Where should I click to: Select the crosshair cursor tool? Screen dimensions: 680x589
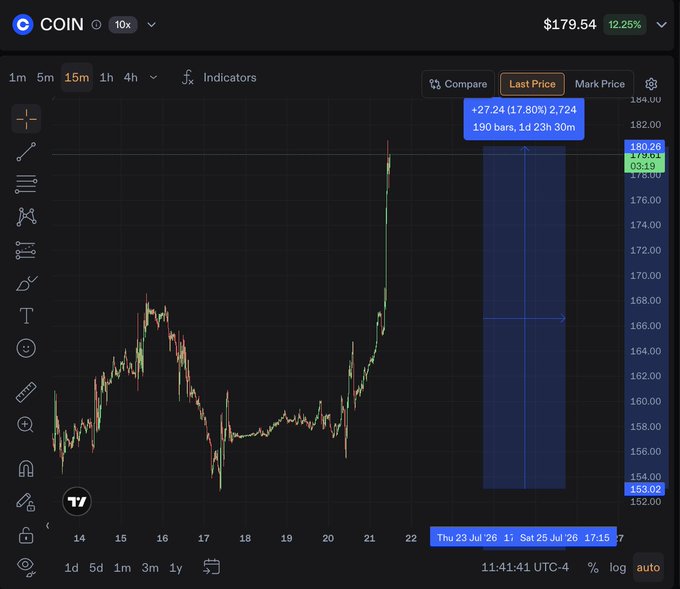tap(26, 119)
